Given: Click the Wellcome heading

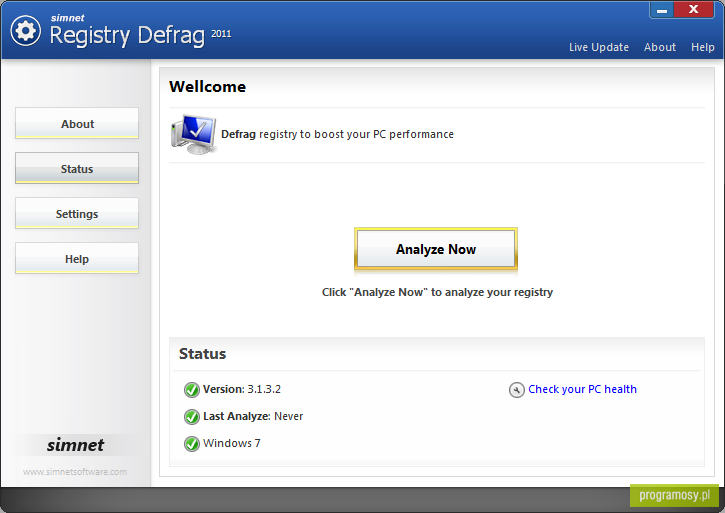Looking at the screenshot, I should pos(207,87).
